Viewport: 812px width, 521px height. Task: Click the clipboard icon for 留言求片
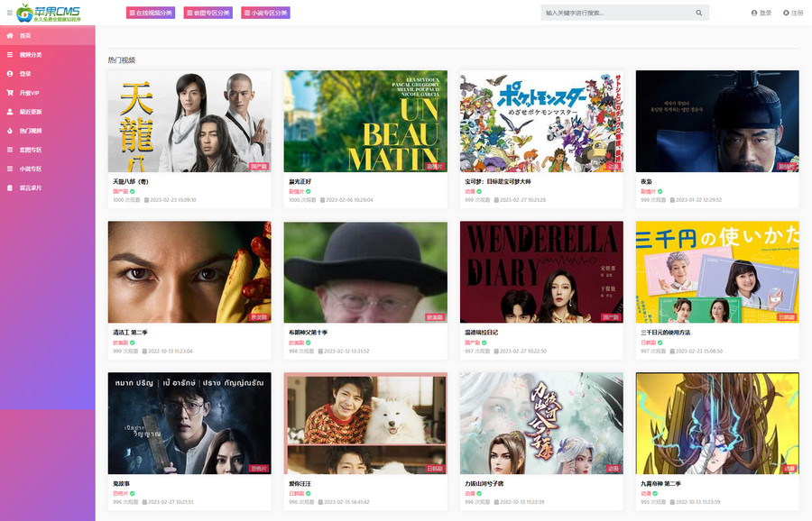(10, 187)
